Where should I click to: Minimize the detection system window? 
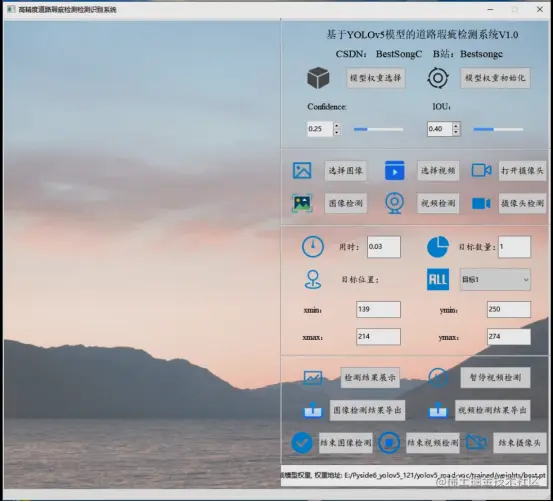(x=490, y=10)
